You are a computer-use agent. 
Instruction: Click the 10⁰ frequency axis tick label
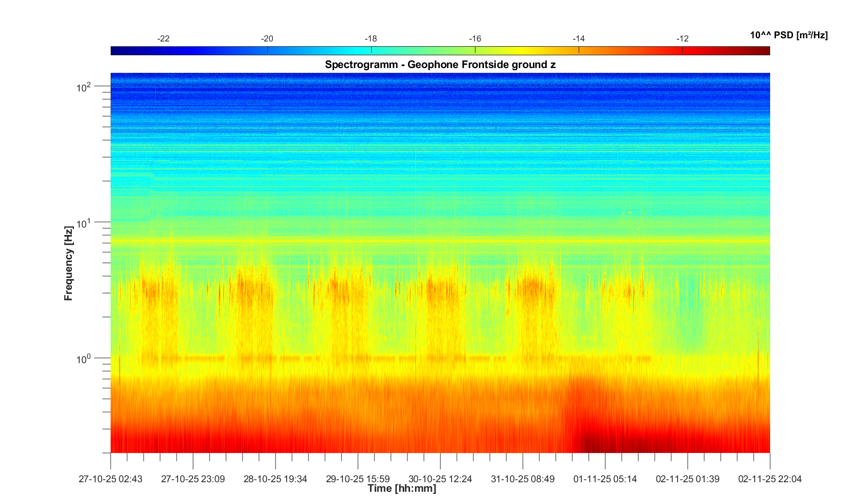[x=84, y=359]
